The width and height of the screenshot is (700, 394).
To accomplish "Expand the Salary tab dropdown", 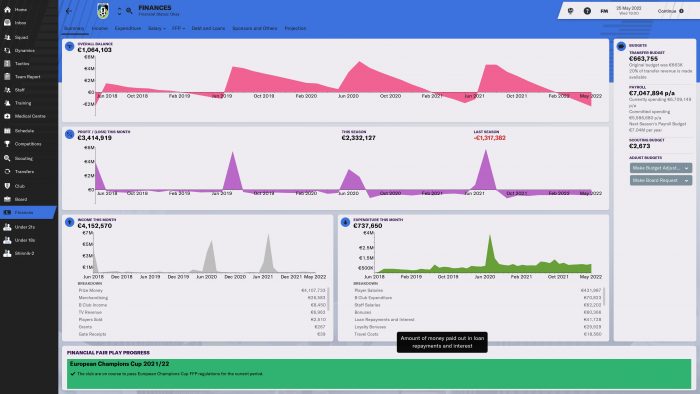I will pos(156,28).
